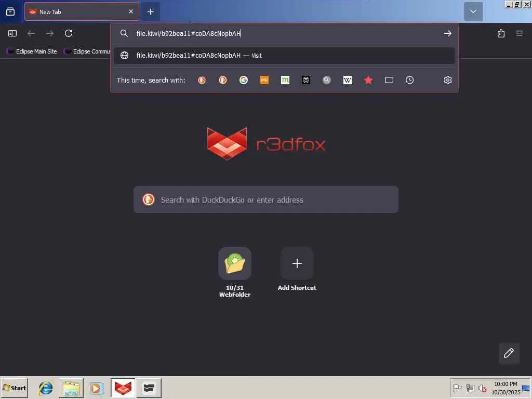Open the Extensions puzzle icon
Screen dimensions: 532x399
(x=501, y=33)
